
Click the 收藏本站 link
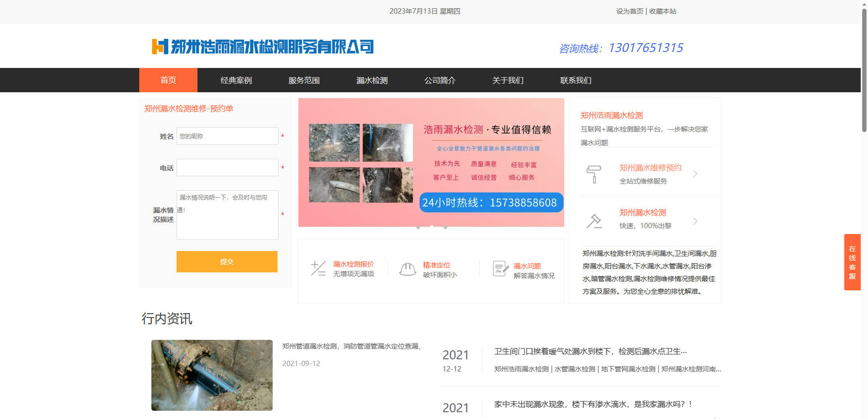click(663, 11)
